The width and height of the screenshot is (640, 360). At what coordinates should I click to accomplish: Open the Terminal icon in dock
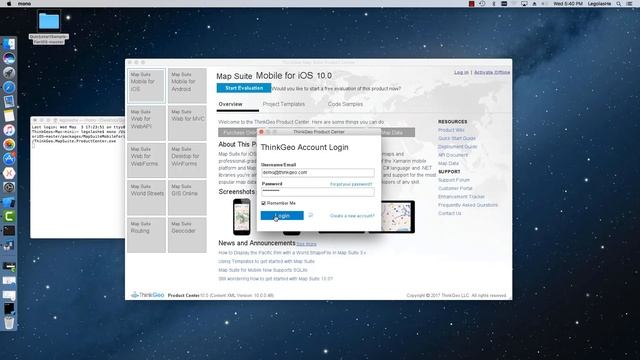click(x=9, y=231)
